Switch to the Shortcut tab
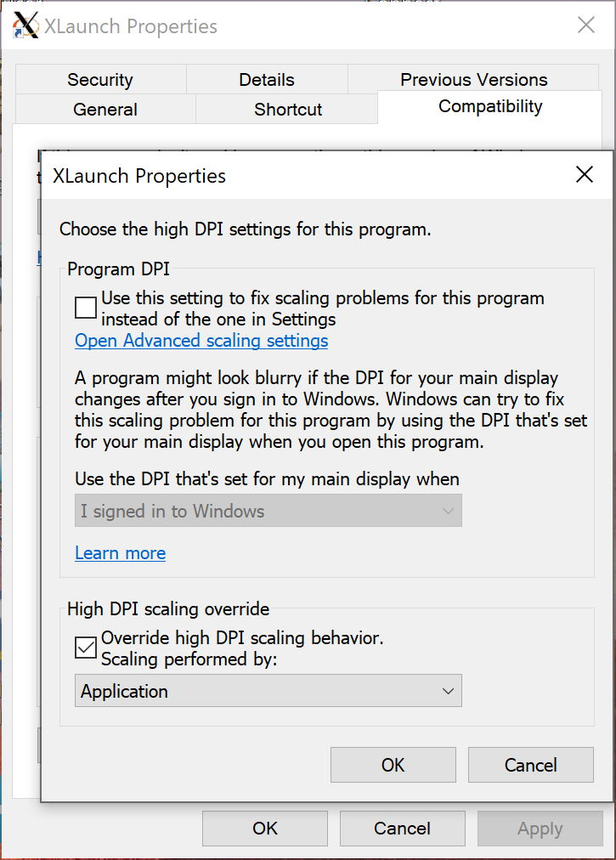 pos(288,109)
